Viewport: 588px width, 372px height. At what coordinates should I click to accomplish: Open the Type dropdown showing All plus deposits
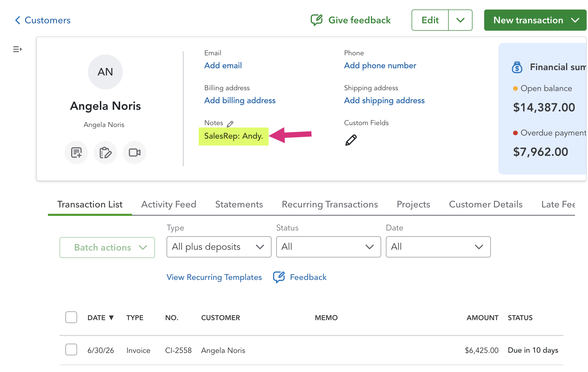(x=219, y=247)
